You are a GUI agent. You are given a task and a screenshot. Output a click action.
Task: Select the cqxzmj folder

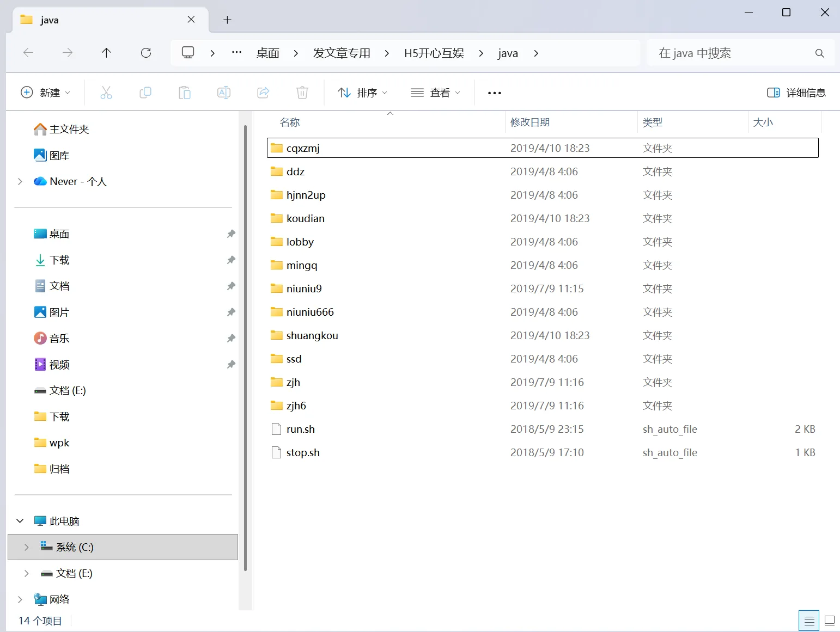tap(543, 148)
